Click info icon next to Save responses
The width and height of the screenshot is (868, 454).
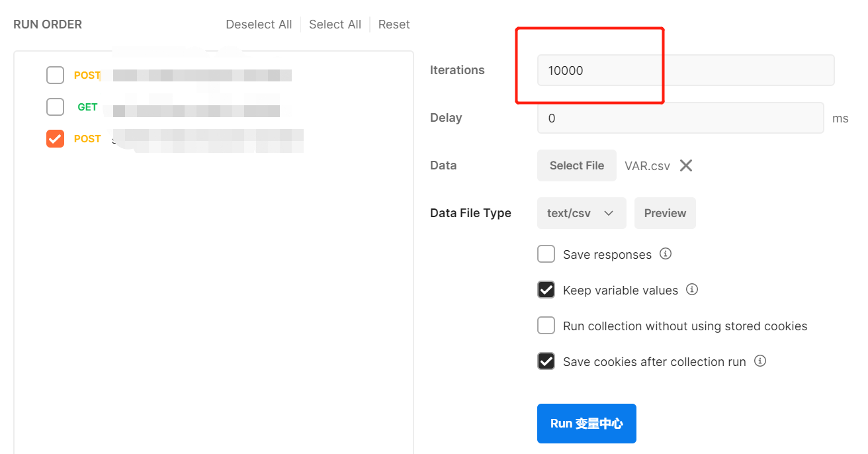point(666,254)
